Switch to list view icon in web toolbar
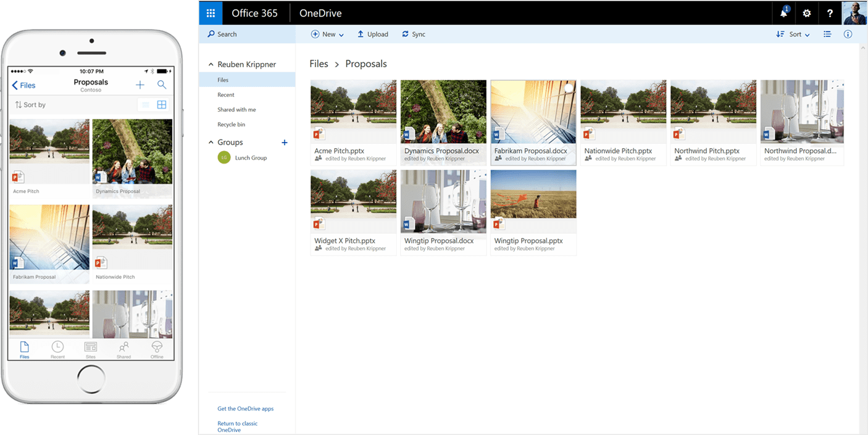868x435 pixels. pyautogui.click(x=827, y=35)
